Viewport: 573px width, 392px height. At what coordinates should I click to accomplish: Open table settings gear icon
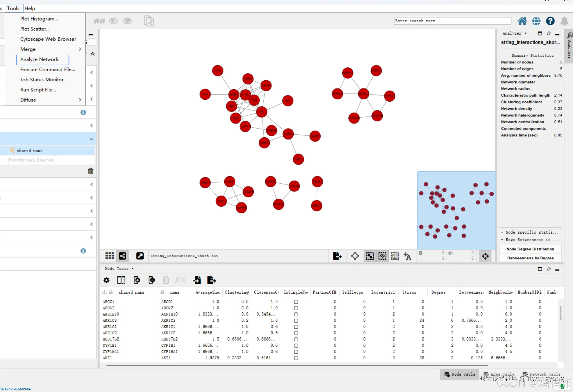106,280
